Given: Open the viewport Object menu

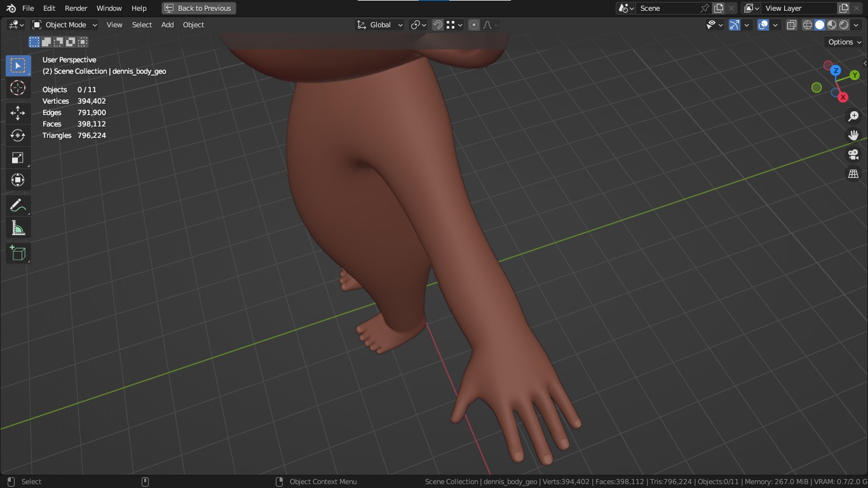Looking at the screenshot, I should pyautogui.click(x=193, y=25).
